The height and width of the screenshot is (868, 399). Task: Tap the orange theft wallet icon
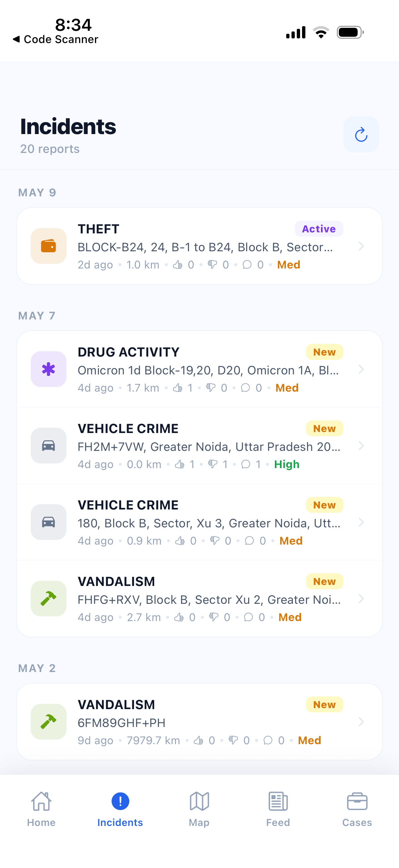click(x=49, y=246)
